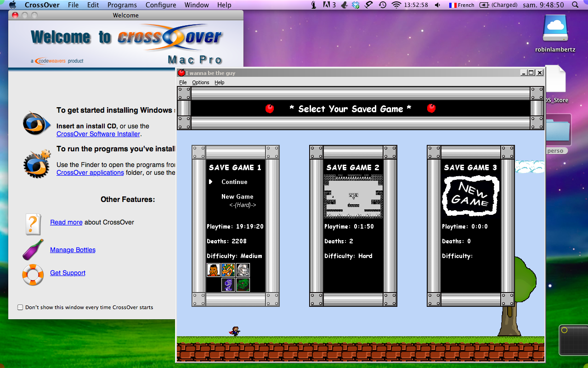588x368 pixels.
Task: Click the red cherry icon in game title bar
Action: pos(181,73)
